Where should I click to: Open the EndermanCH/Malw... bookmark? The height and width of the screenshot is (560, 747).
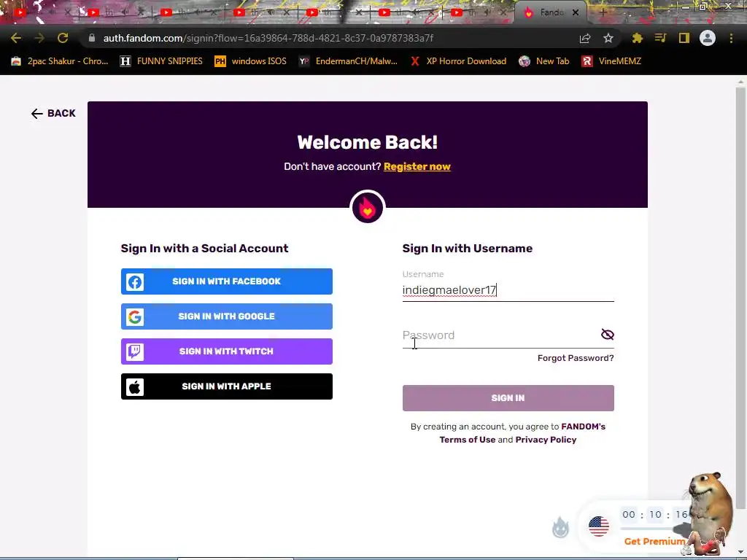[x=348, y=61]
